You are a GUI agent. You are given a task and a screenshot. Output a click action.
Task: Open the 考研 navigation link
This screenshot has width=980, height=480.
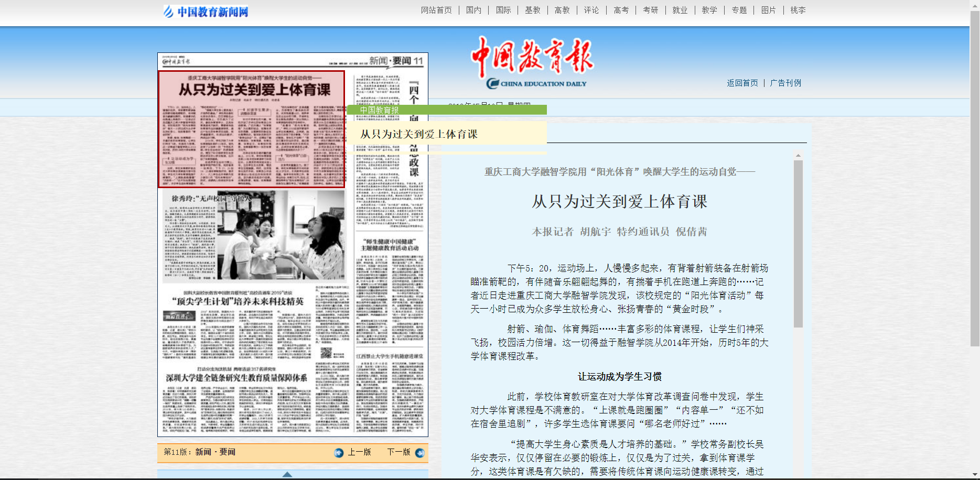(650, 10)
